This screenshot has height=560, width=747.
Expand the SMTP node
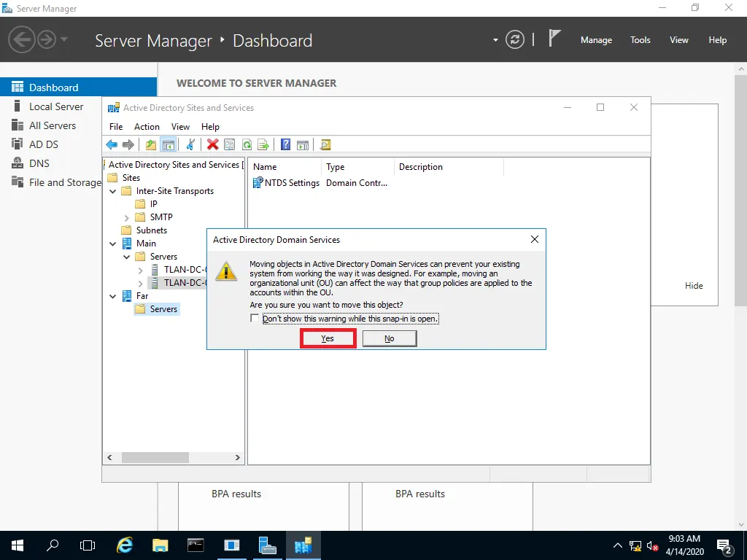(x=126, y=217)
